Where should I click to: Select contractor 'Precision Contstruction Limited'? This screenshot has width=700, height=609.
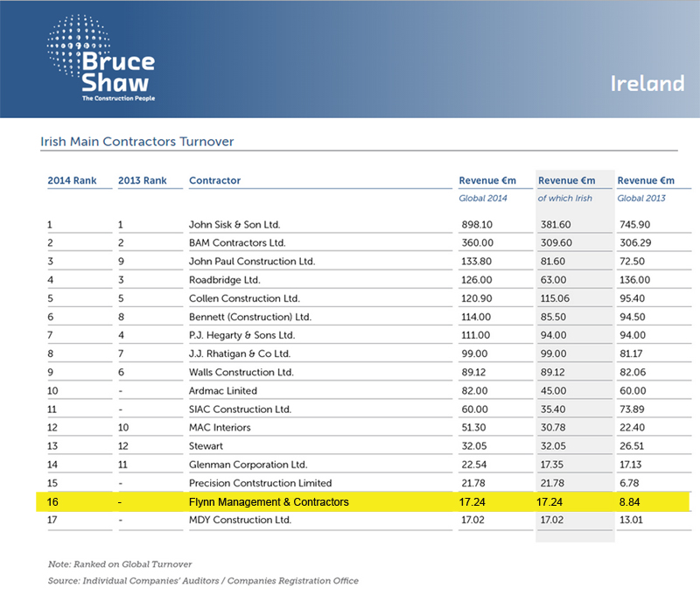coord(260,483)
